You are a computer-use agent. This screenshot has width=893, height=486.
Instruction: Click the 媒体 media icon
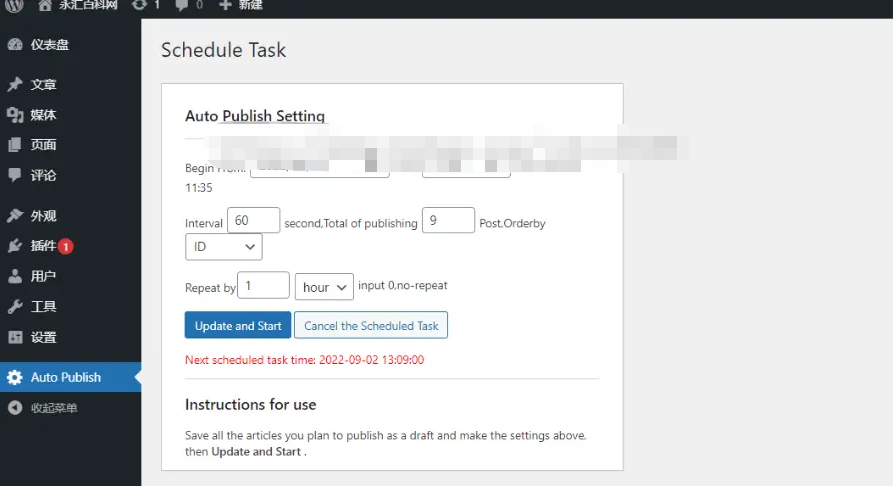15,115
